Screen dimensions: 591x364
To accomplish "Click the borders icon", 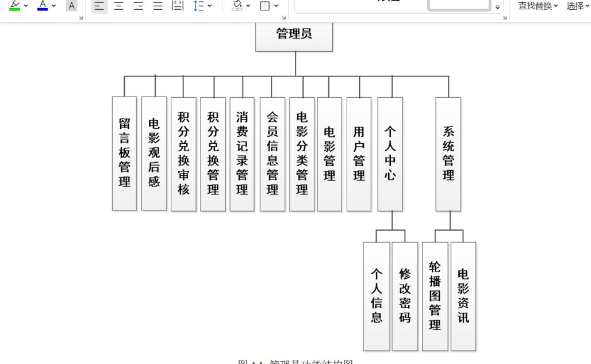I will [265, 6].
